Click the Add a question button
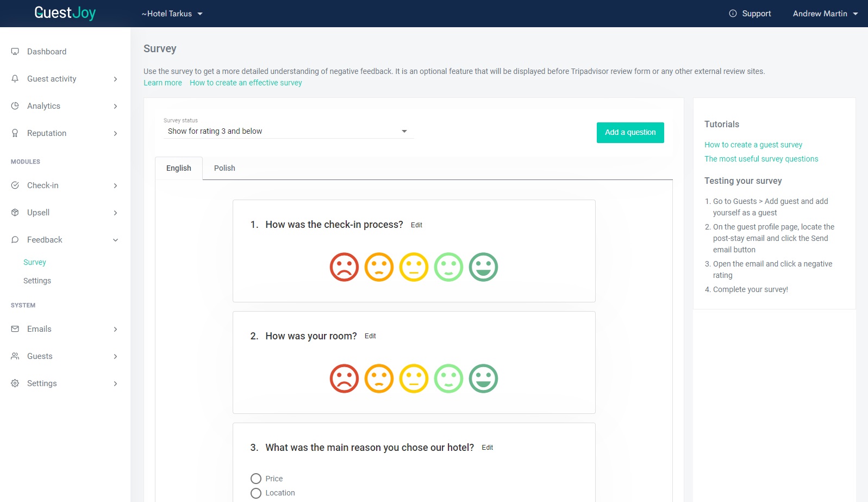The width and height of the screenshot is (868, 502). [x=630, y=132]
